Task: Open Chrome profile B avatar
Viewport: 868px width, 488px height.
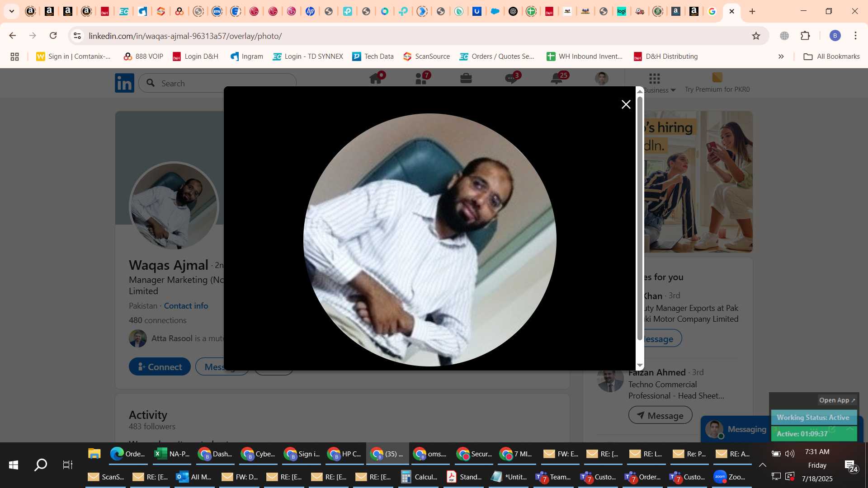Action: tap(835, 36)
